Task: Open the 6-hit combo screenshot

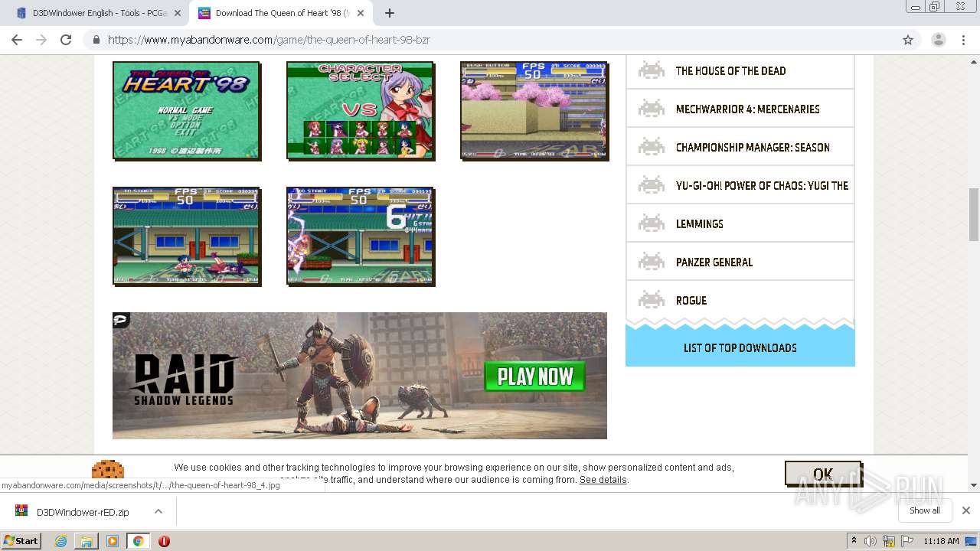Action: pos(360,236)
